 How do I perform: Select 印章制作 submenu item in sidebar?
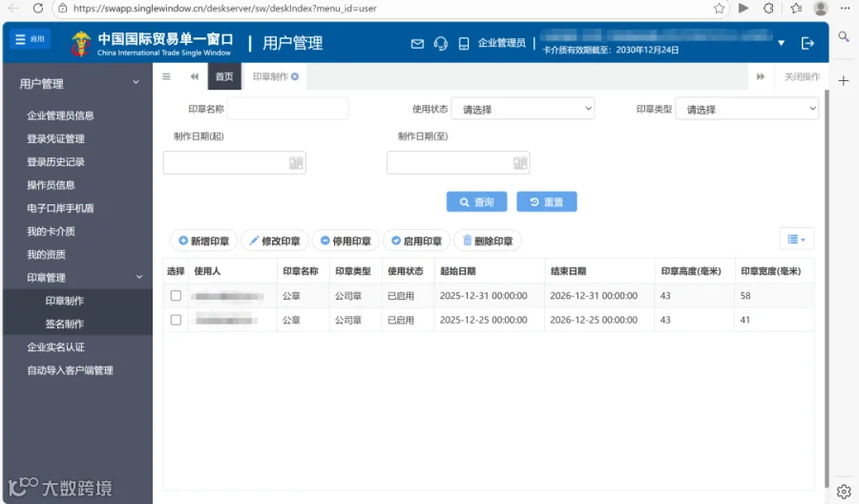pyautogui.click(x=65, y=301)
